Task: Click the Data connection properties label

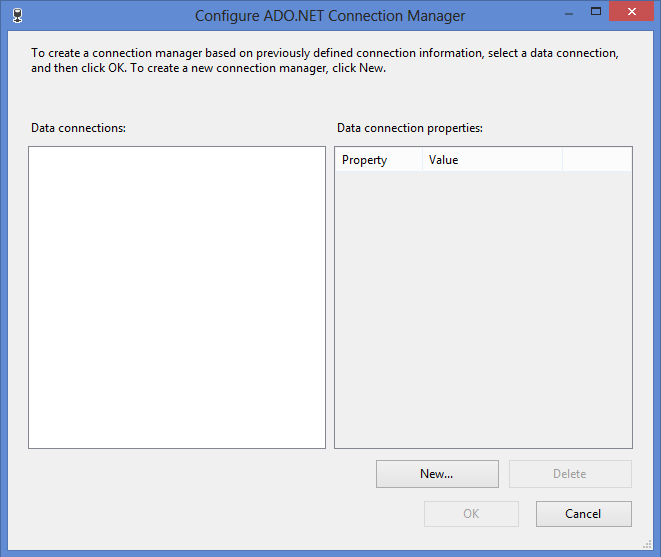Action: [x=410, y=128]
